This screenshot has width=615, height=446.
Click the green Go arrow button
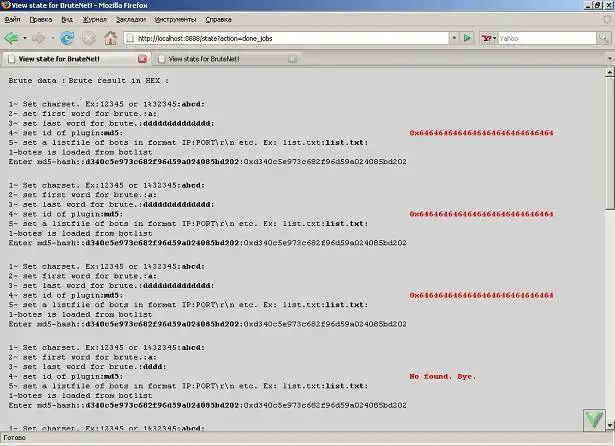tap(467, 38)
